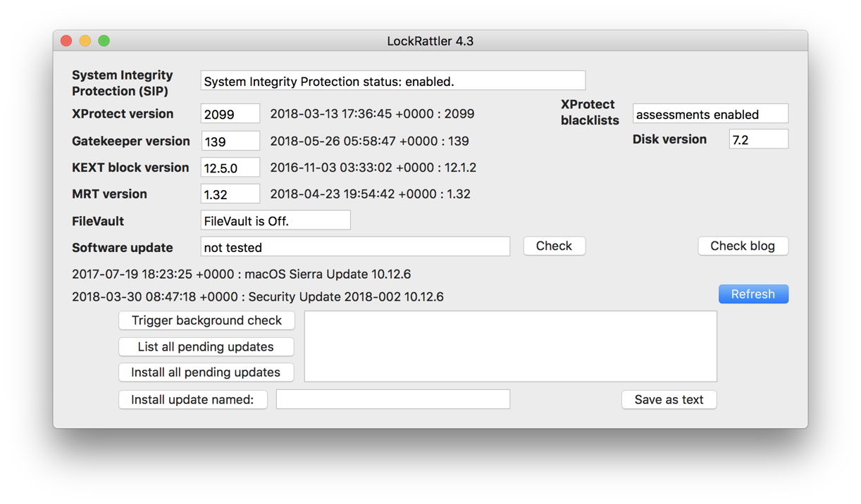861x504 pixels.
Task: Click inside the large output text area
Action: (x=510, y=346)
